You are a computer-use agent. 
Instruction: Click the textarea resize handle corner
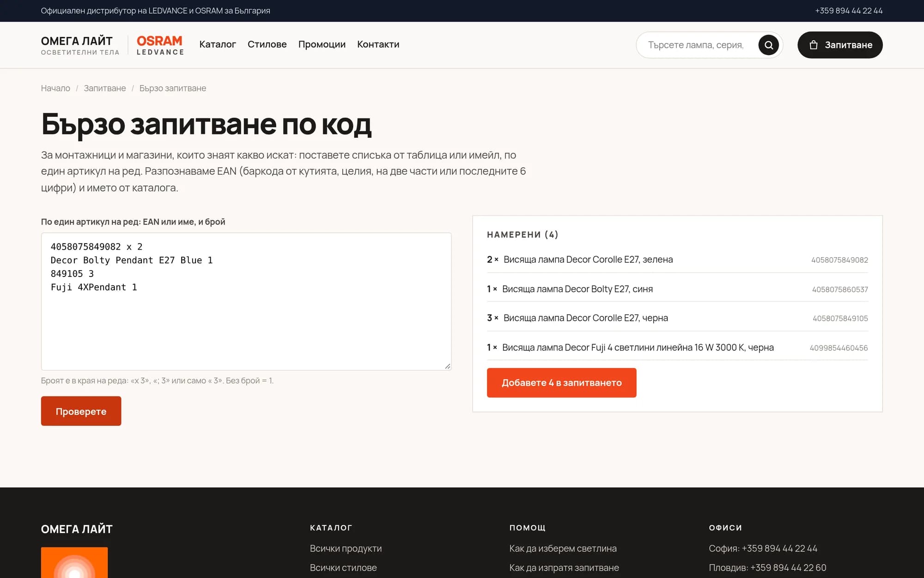[448, 366]
